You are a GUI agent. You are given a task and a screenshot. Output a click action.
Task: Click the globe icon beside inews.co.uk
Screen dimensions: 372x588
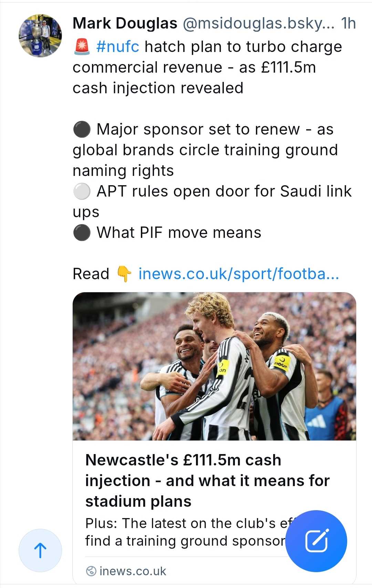point(91,571)
